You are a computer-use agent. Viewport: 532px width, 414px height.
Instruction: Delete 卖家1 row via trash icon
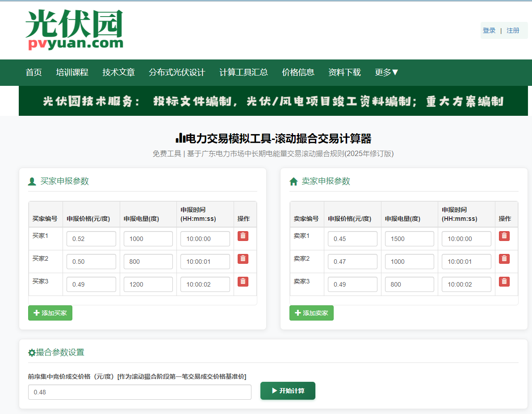(x=504, y=236)
